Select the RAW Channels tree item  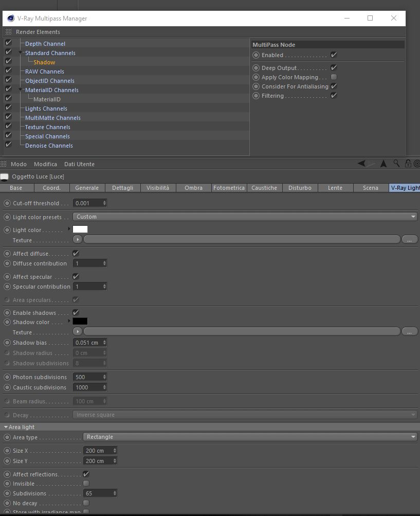click(45, 72)
